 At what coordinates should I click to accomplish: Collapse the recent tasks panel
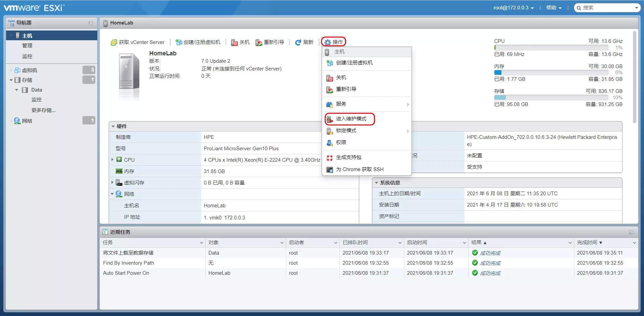(631, 232)
